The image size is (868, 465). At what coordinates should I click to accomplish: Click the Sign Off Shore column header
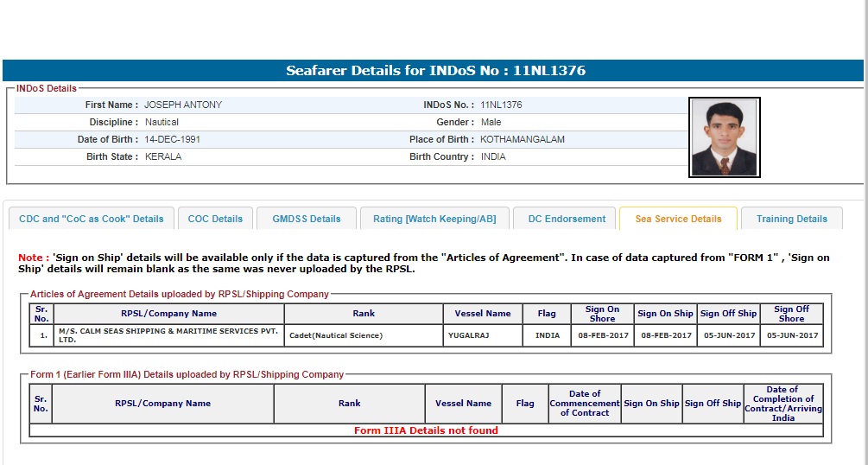pyautogui.click(x=791, y=314)
